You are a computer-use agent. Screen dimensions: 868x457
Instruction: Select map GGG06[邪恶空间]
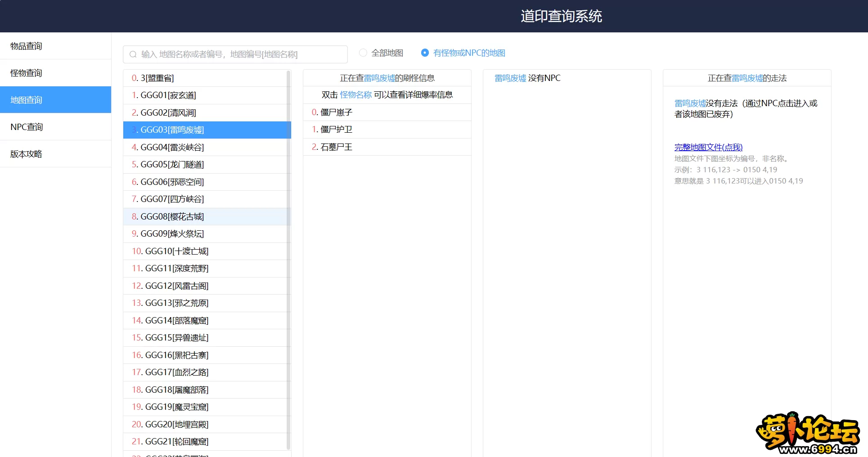click(207, 182)
